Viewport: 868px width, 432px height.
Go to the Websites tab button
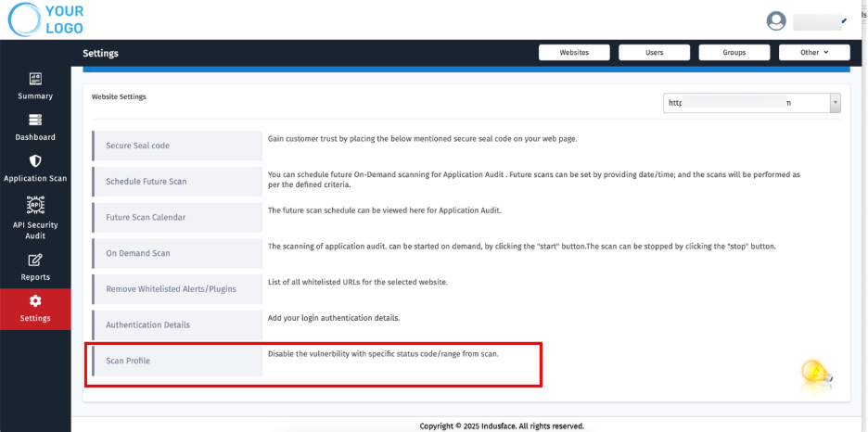[x=574, y=53]
